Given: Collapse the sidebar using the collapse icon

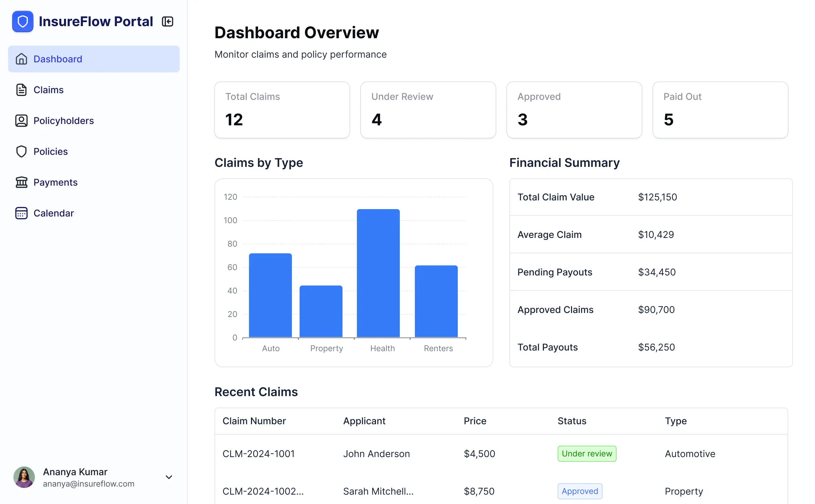Looking at the screenshot, I should coord(168,21).
